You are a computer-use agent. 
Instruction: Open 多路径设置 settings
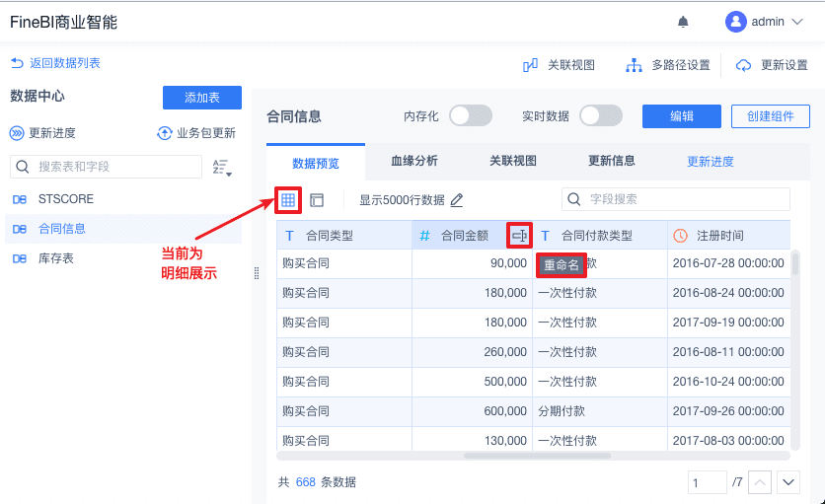(x=635, y=65)
